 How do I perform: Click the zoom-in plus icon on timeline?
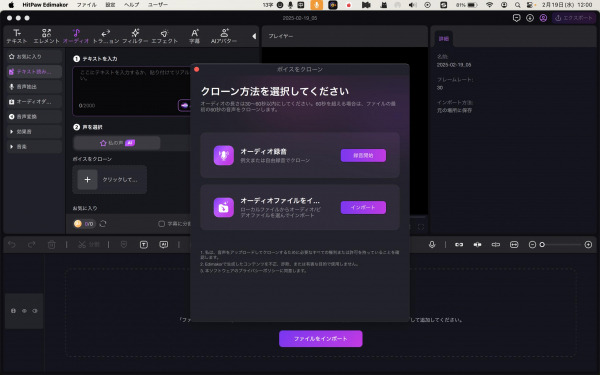pyautogui.click(x=588, y=245)
